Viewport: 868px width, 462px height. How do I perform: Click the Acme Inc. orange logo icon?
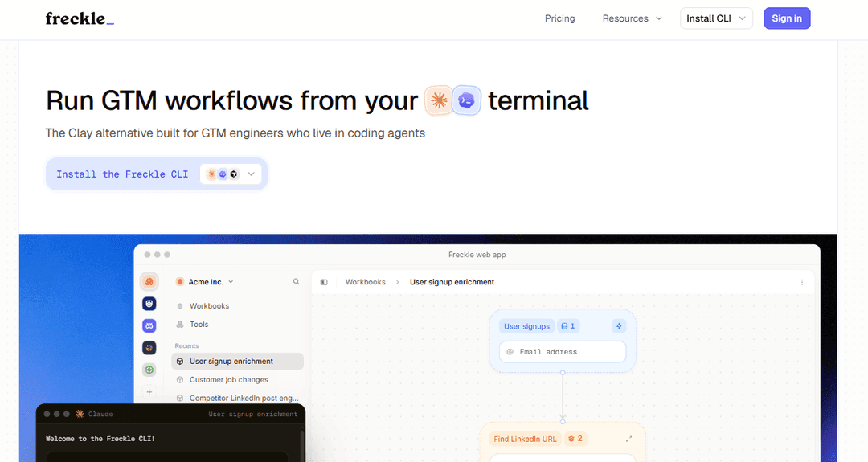179,282
